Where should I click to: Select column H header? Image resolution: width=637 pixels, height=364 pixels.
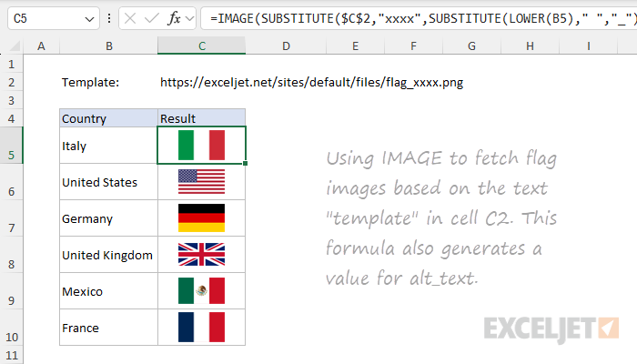530,46
